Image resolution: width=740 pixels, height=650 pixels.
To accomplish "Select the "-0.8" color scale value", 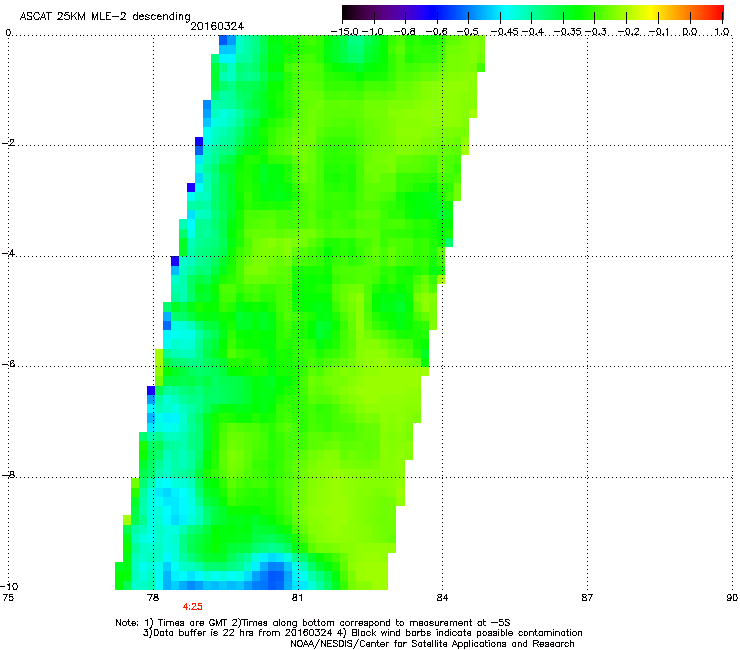I will point(405,32).
